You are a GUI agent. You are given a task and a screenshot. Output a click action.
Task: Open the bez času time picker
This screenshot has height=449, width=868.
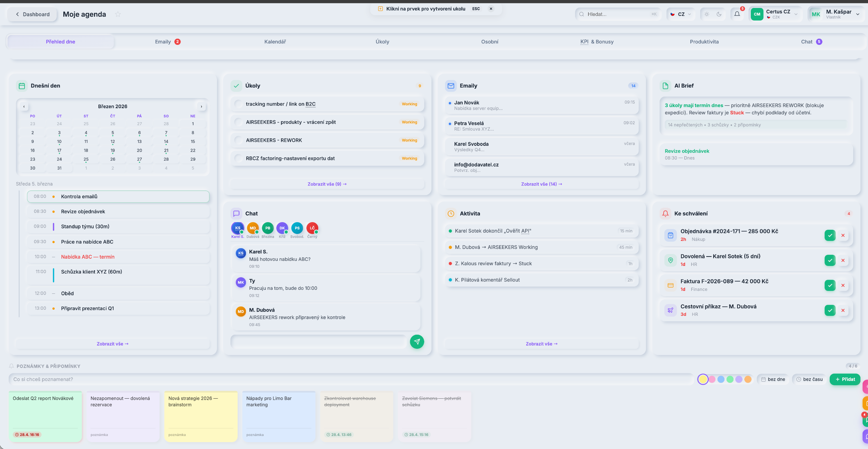[x=809, y=379]
